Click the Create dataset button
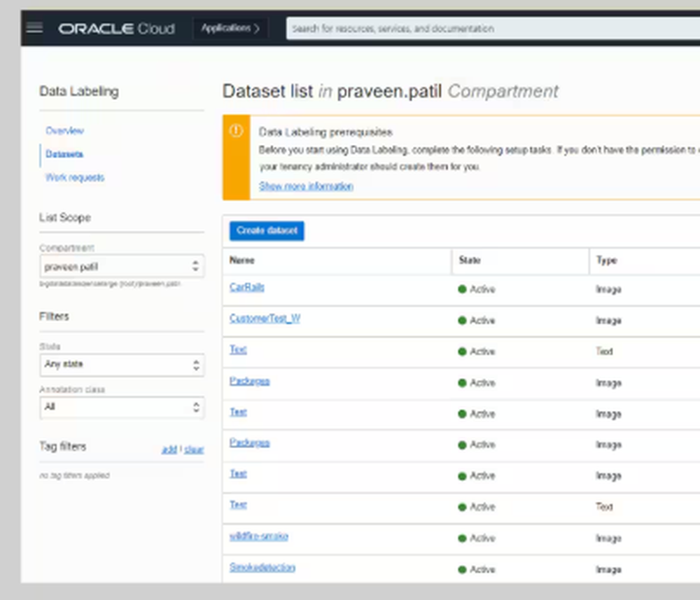This screenshot has width=700, height=600. coord(266,230)
